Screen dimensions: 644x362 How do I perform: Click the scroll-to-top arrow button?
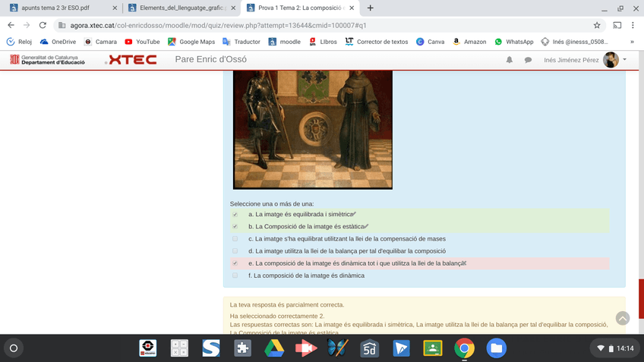[623, 318]
